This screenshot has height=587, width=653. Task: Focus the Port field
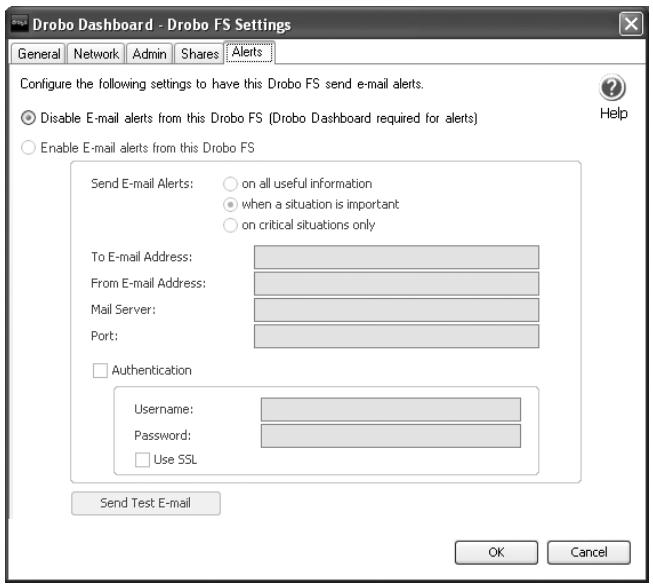click(x=396, y=336)
